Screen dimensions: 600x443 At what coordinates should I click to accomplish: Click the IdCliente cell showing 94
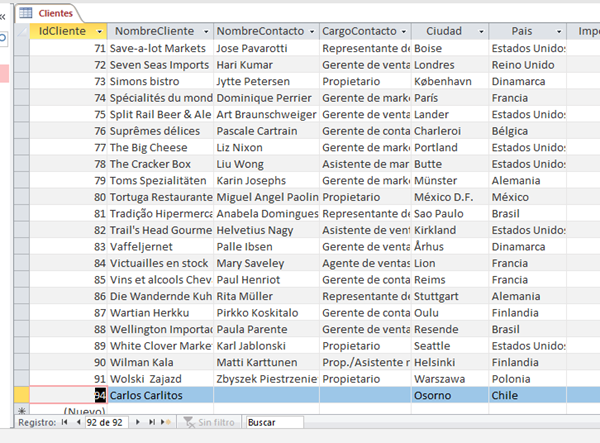point(68,395)
